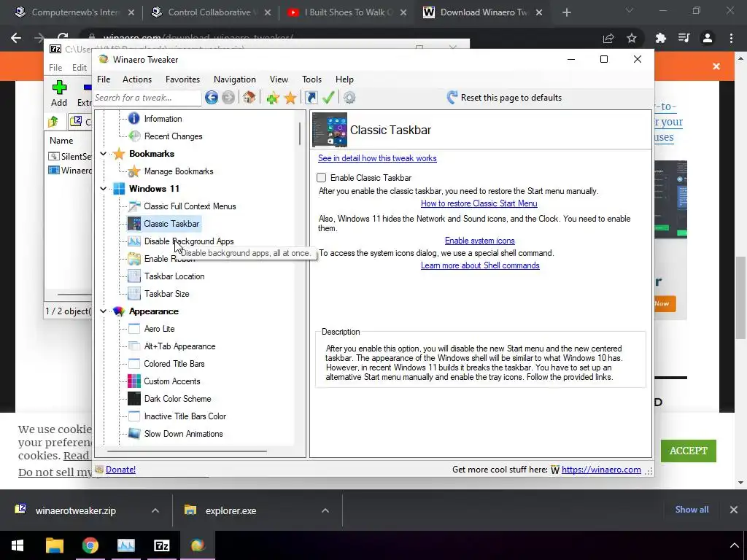Viewport: 747px width, 560px height.
Task: Open File Explorer from taskbar
Action: (x=54, y=545)
